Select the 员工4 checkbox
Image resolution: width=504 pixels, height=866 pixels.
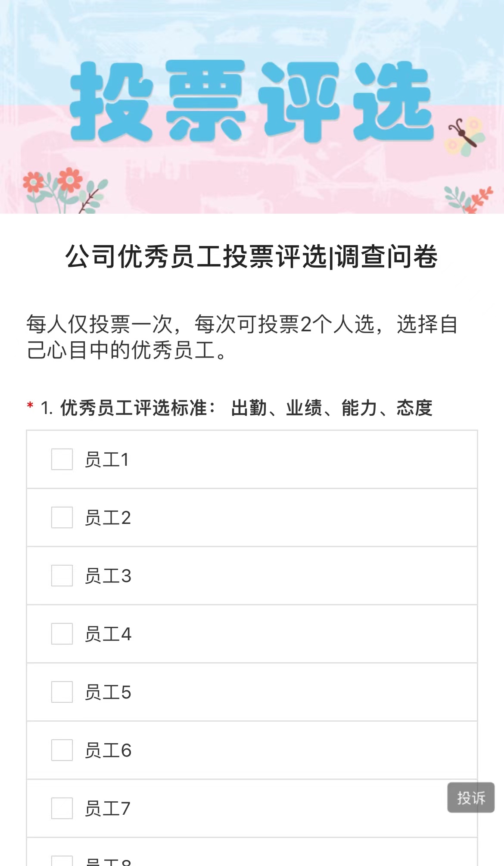point(62,634)
